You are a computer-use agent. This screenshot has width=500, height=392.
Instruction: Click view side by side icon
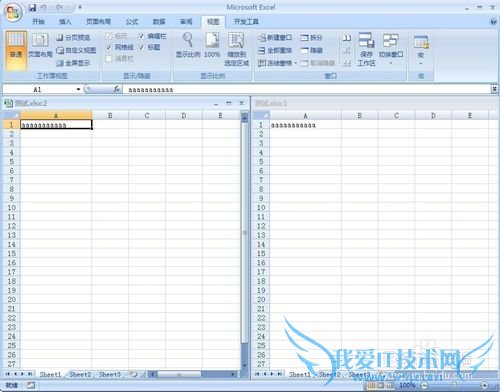coord(347,38)
